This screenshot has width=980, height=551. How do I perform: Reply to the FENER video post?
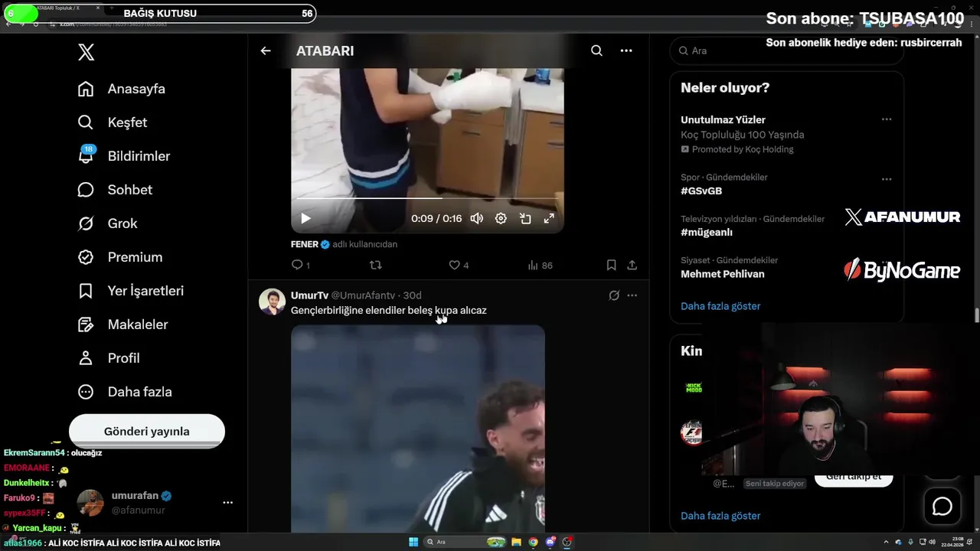pos(301,265)
